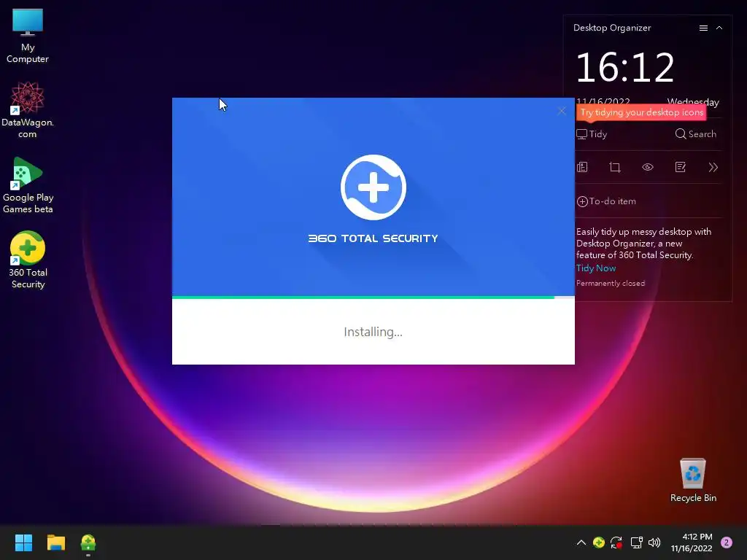This screenshot has width=747, height=560.
Task: Open File Explorer from the taskbar
Action: 55,542
